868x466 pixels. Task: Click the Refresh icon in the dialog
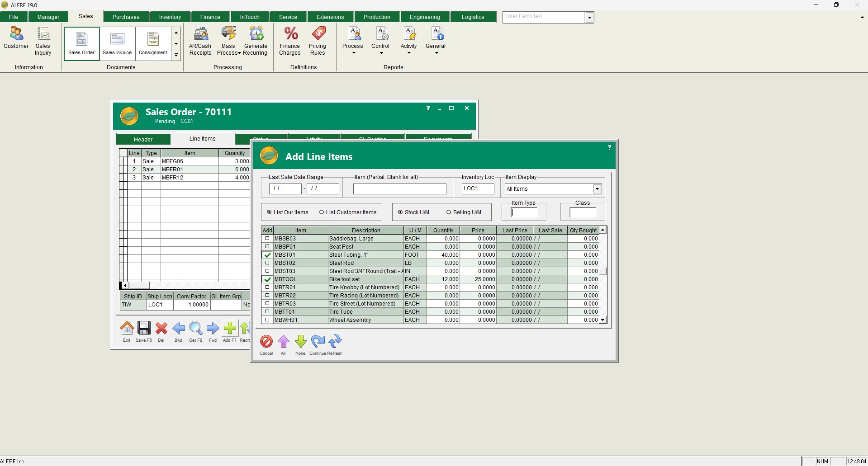point(335,342)
